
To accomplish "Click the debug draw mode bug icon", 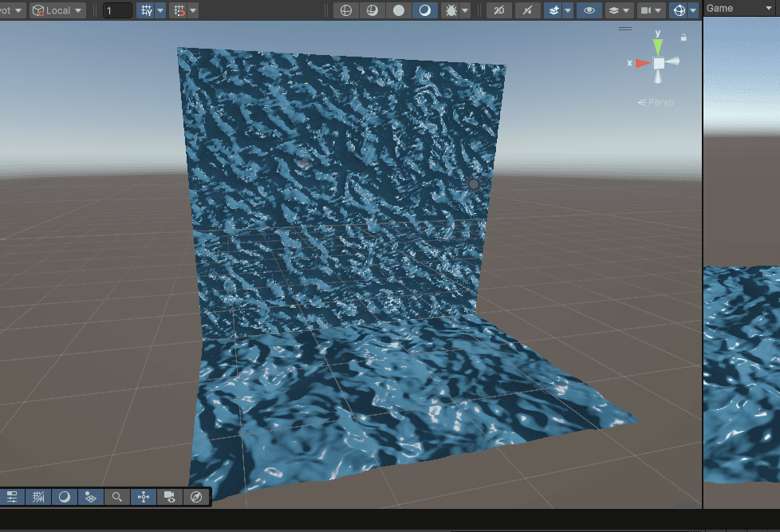I will [451, 10].
